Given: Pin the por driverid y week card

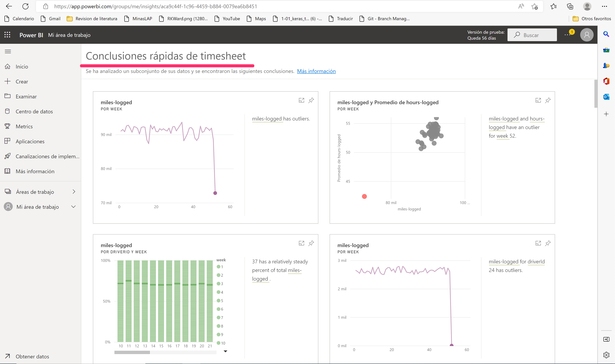Looking at the screenshot, I should tap(311, 243).
